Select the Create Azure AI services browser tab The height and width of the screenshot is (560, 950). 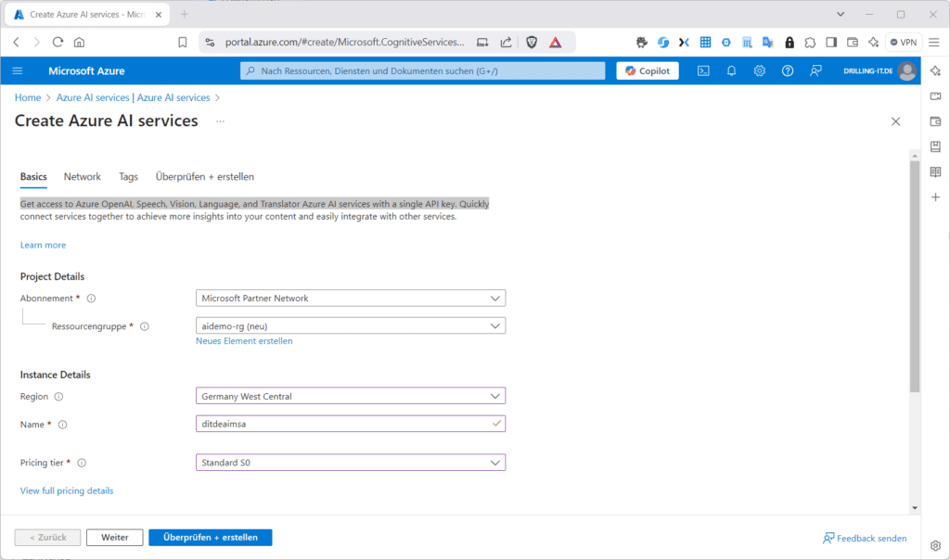(x=87, y=15)
